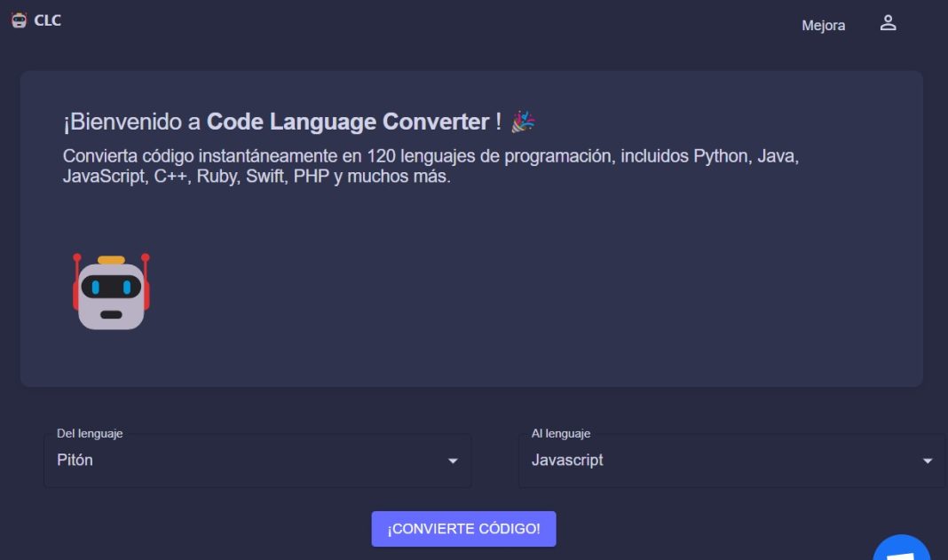Click the Al lenguaje label
948x560 pixels.
click(x=560, y=433)
